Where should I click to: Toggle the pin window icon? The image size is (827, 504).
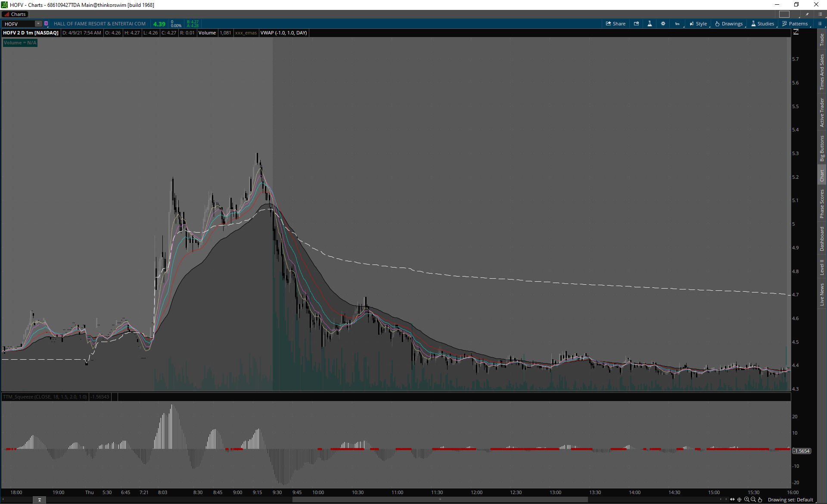(x=807, y=14)
